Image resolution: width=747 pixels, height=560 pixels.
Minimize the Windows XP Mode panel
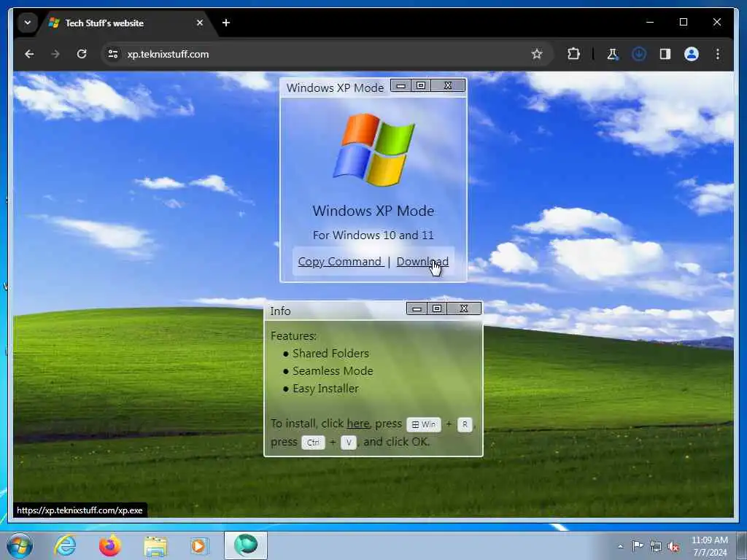pyautogui.click(x=401, y=86)
